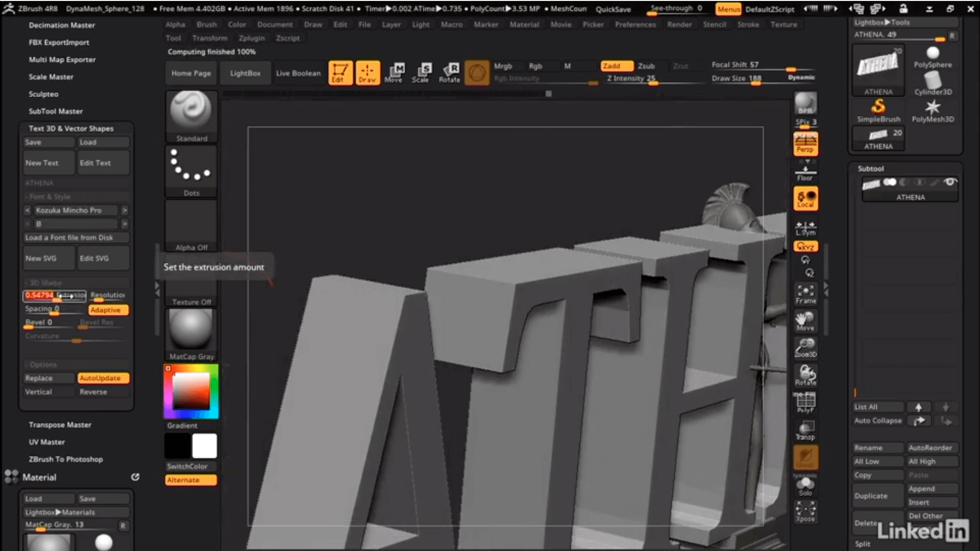Open the Render menu
Image resolution: width=980 pixels, height=551 pixels.
point(679,24)
